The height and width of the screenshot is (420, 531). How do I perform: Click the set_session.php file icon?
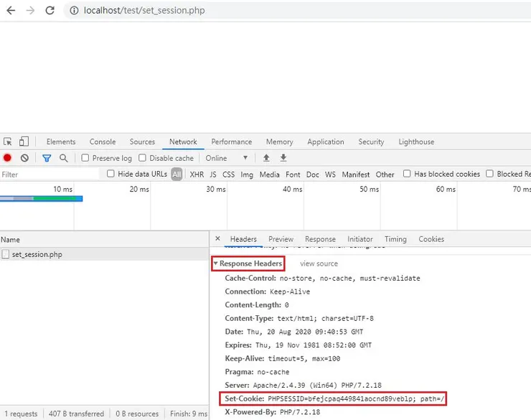tap(6, 254)
